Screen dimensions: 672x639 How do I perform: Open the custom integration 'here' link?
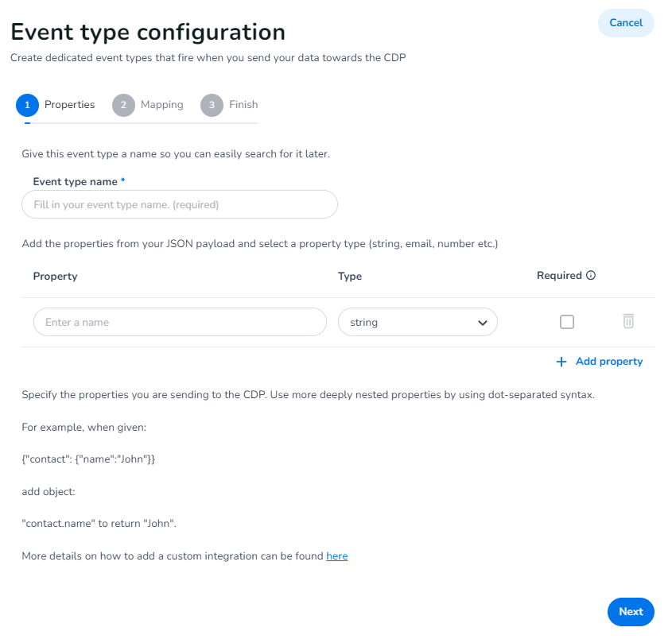click(x=337, y=556)
